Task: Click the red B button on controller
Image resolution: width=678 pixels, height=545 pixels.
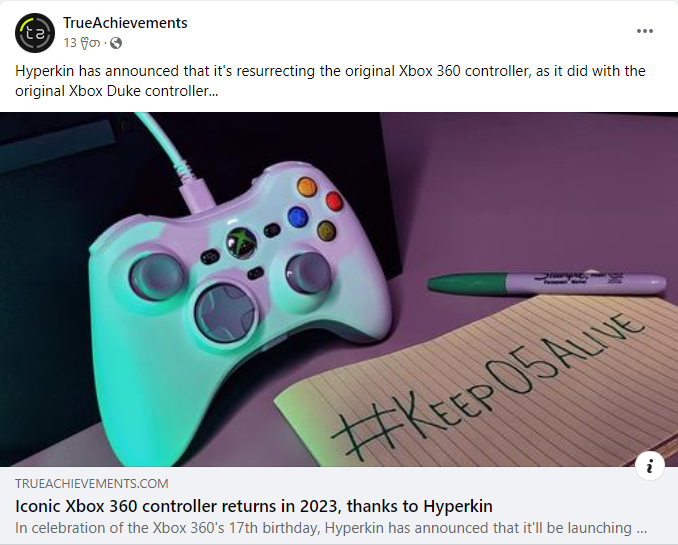Action: (x=334, y=202)
